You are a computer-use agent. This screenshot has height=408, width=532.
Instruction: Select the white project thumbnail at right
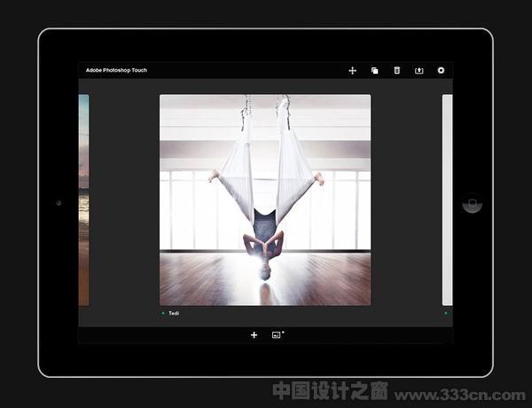click(x=447, y=200)
